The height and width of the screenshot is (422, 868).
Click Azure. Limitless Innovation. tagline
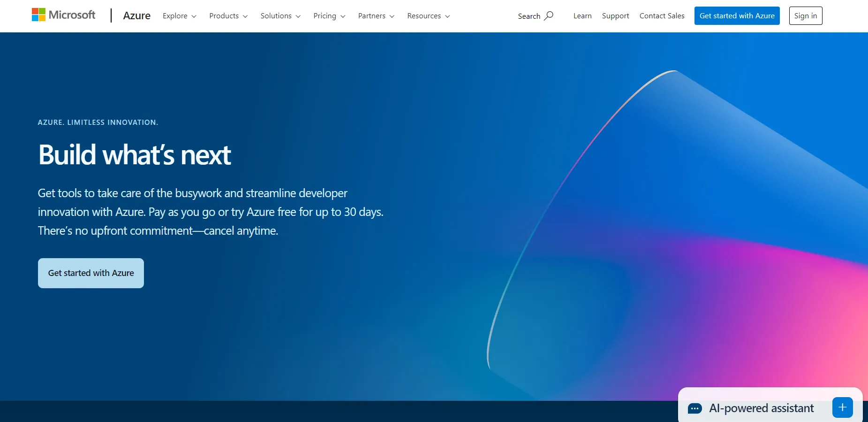[x=98, y=123]
